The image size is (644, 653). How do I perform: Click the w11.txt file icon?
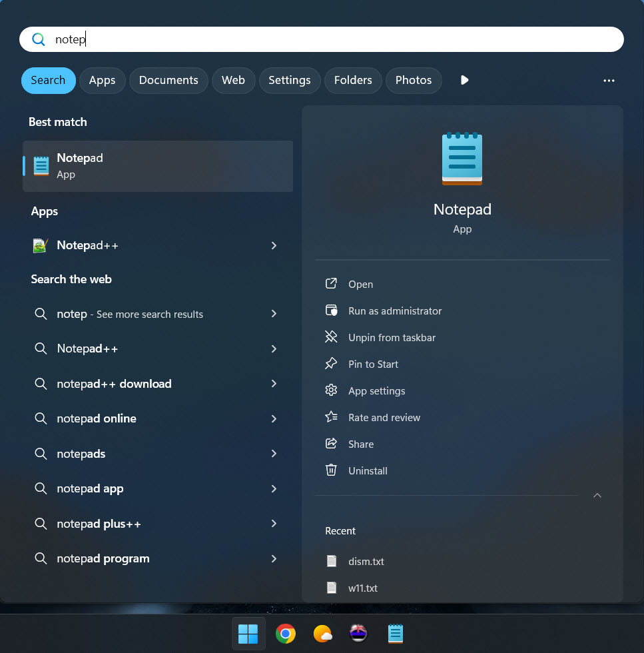[332, 588]
